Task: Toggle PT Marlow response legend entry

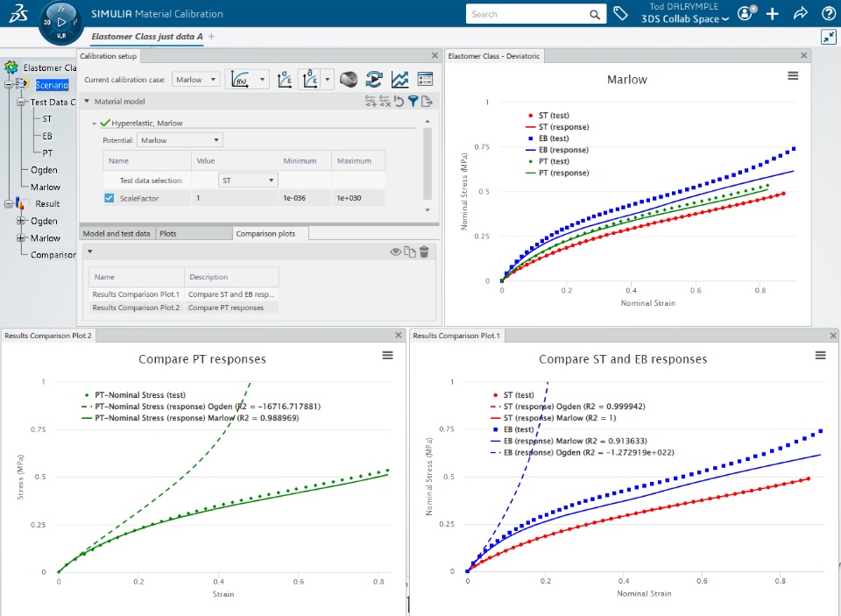Action: tap(190, 418)
